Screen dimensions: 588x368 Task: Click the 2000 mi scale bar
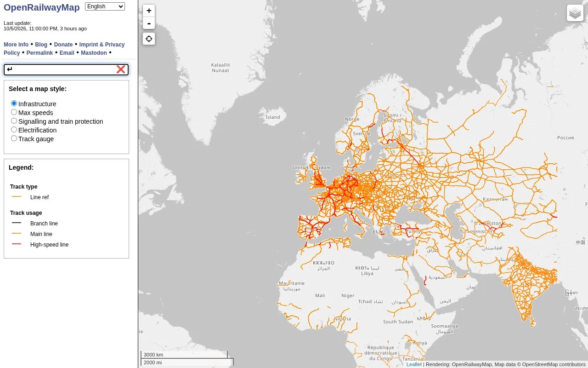pyautogui.click(x=187, y=362)
